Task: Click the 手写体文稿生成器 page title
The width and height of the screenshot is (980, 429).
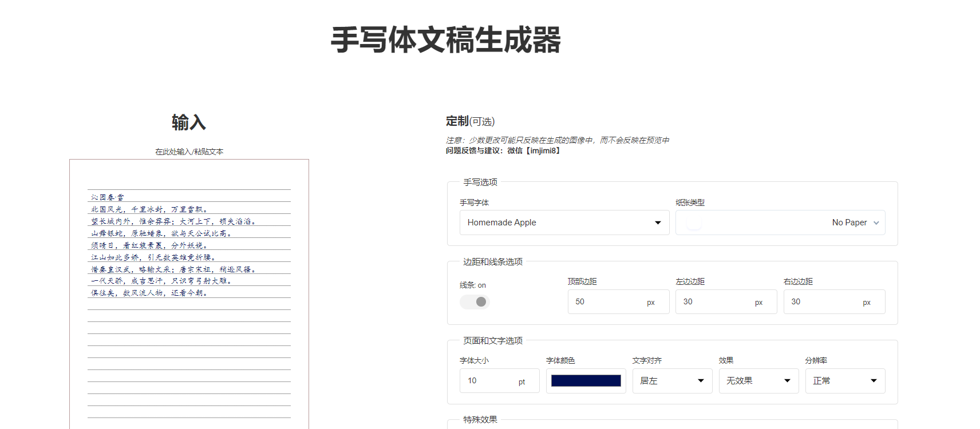Action: (446, 40)
